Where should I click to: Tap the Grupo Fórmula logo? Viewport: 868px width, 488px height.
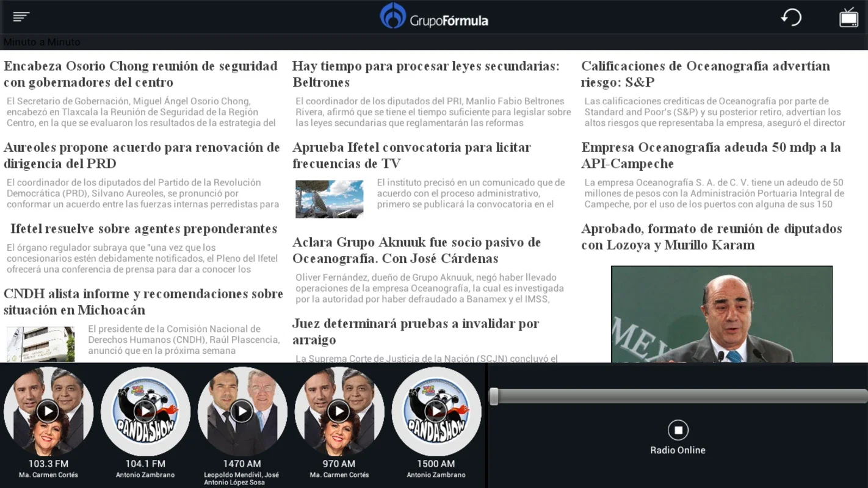434,16
